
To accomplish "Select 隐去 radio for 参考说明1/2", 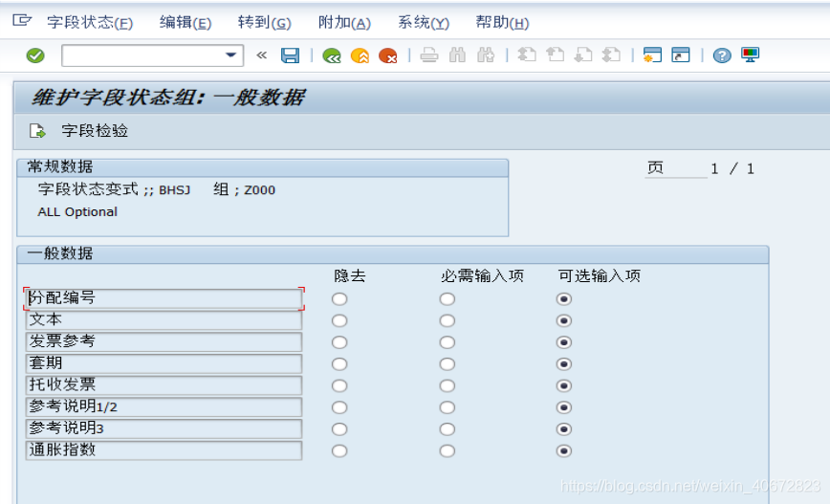I will tap(339, 407).
